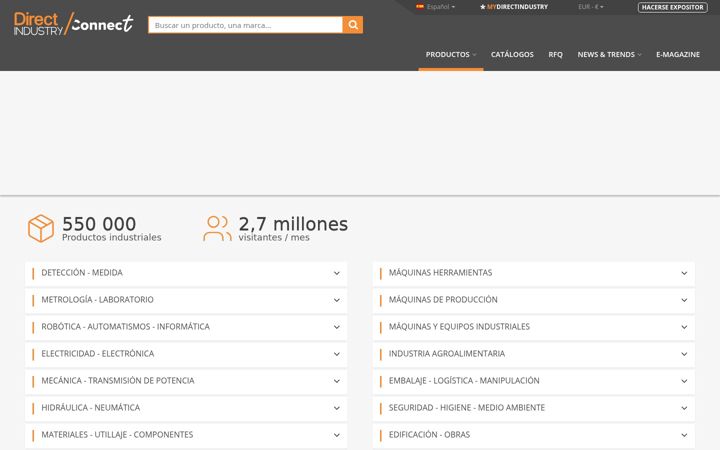
Task: Expand Máquinas Herramientas category chevron
Action: pos(684,273)
